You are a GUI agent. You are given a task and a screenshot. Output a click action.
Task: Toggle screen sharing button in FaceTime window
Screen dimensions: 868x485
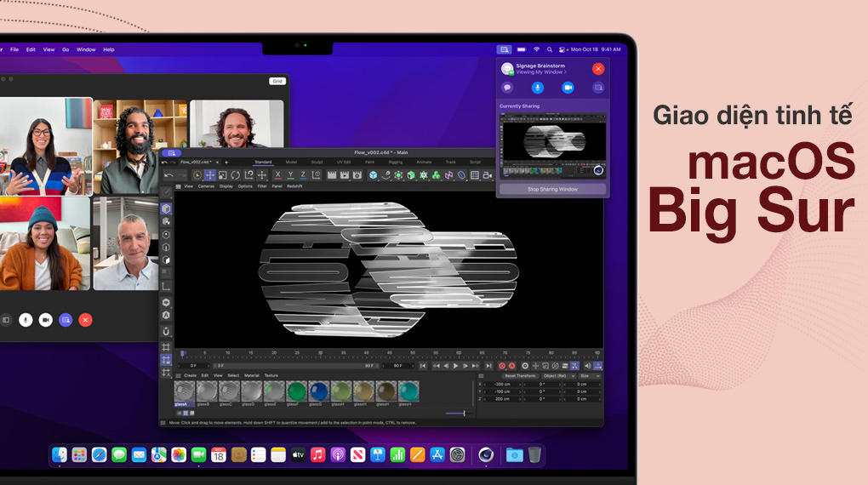[x=66, y=320]
